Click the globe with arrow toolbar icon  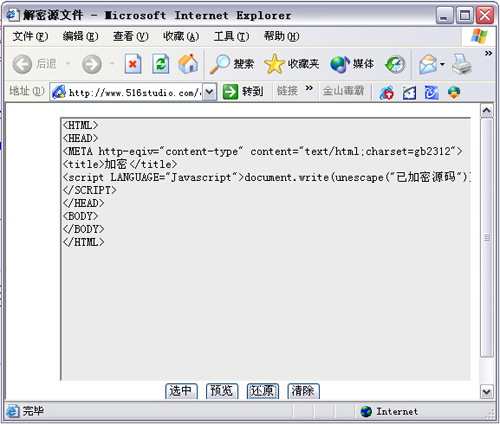click(x=454, y=92)
